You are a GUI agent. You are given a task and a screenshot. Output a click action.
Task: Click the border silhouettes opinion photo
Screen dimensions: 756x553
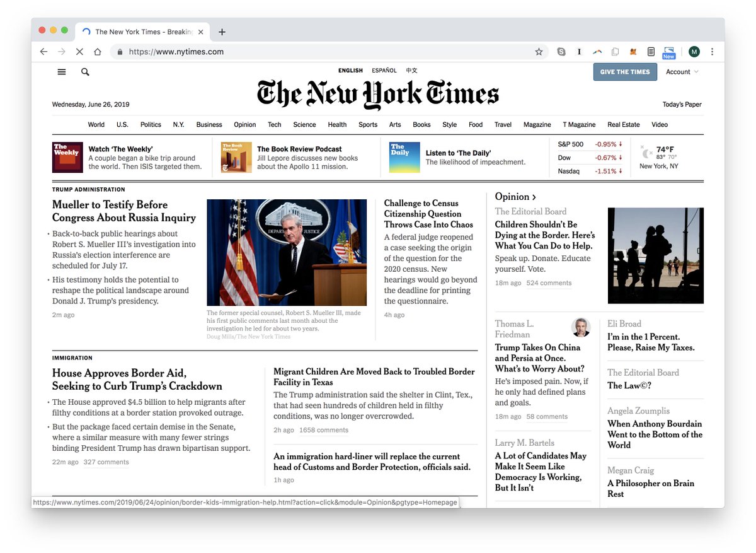click(x=656, y=255)
